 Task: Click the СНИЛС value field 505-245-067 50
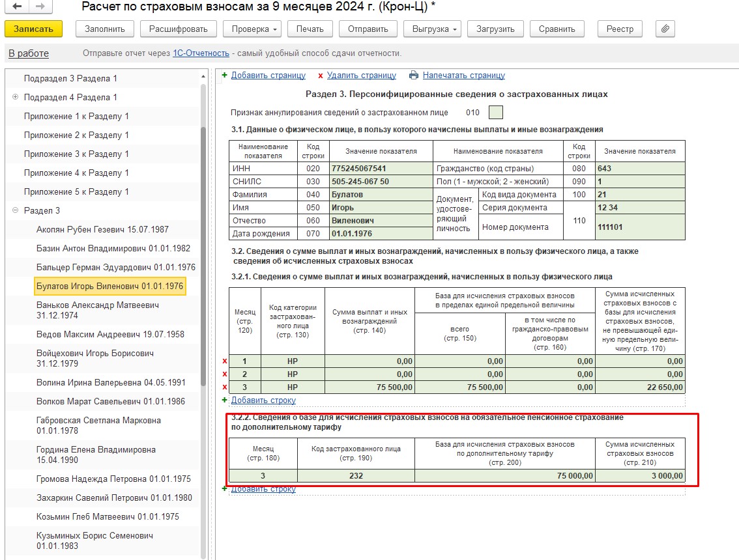point(381,181)
